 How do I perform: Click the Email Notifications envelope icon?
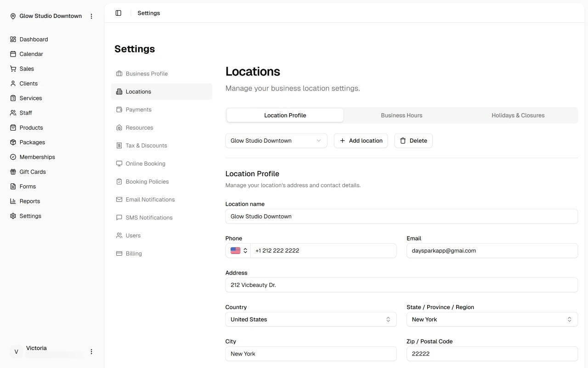pyautogui.click(x=119, y=199)
